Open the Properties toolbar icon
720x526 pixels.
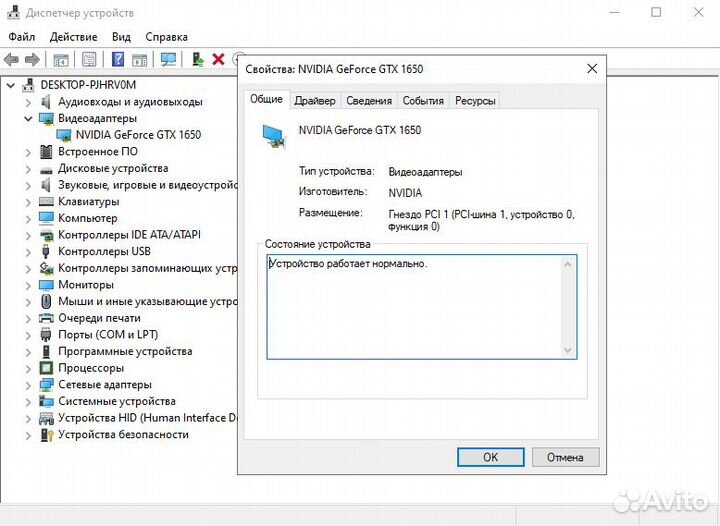coord(89,59)
